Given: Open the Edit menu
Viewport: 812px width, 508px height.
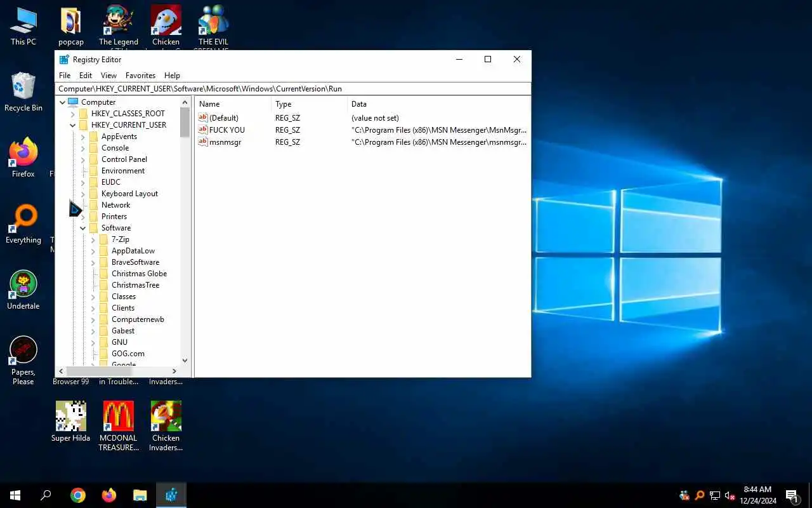Looking at the screenshot, I should [x=86, y=75].
